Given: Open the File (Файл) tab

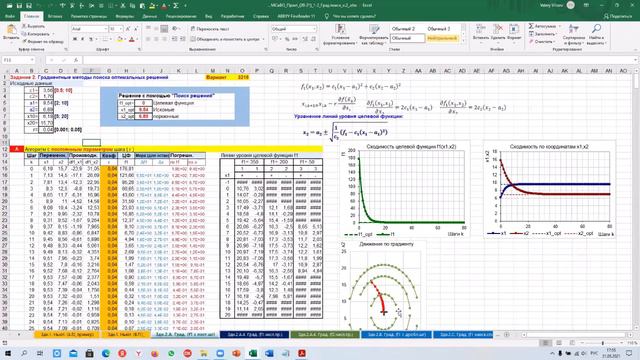Looking at the screenshot, I should (x=10, y=16).
